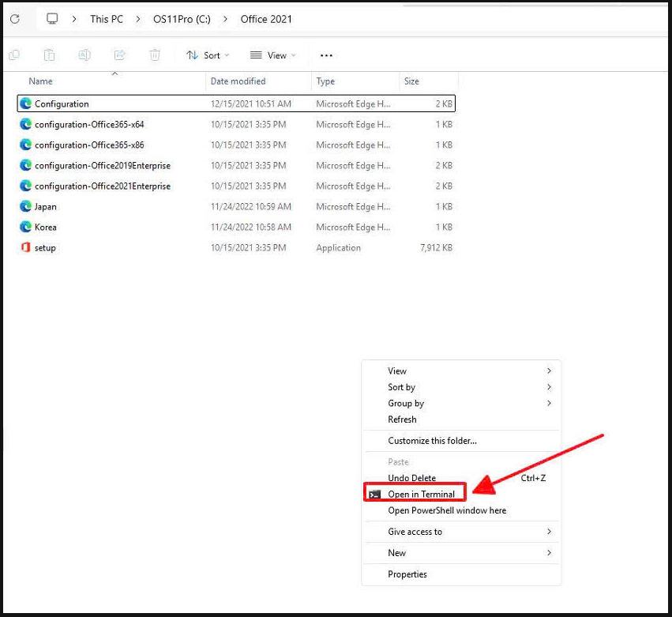
Task: Open Properties from the context menu
Action: point(407,574)
